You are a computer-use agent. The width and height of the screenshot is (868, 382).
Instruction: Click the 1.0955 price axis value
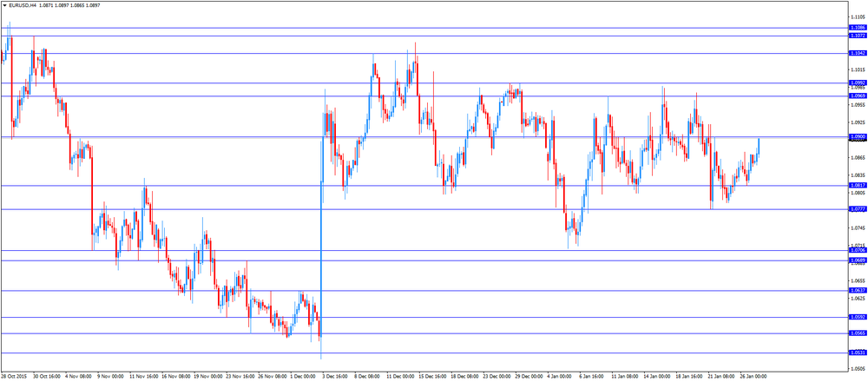tap(857, 105)
